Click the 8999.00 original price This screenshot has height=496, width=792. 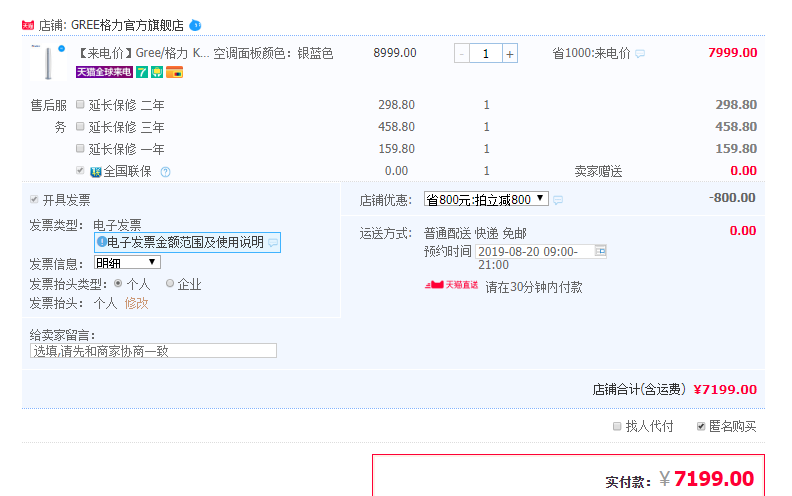coord(395,53)
